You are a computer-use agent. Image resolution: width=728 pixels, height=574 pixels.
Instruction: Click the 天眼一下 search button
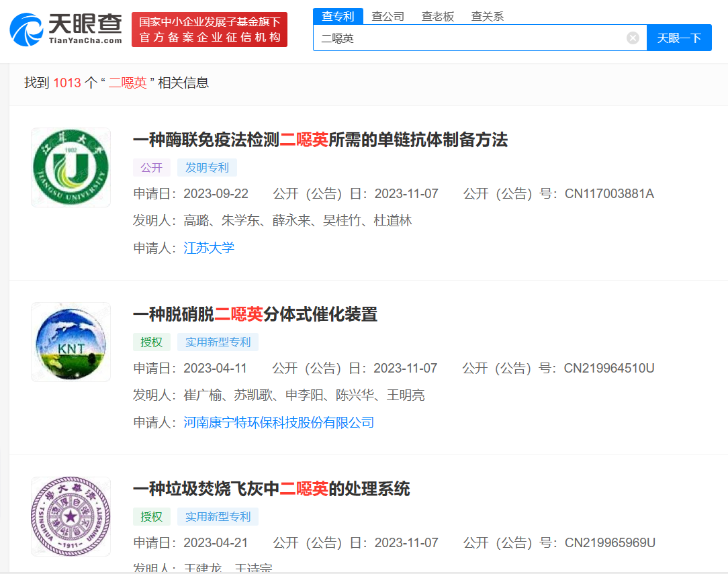679,38
